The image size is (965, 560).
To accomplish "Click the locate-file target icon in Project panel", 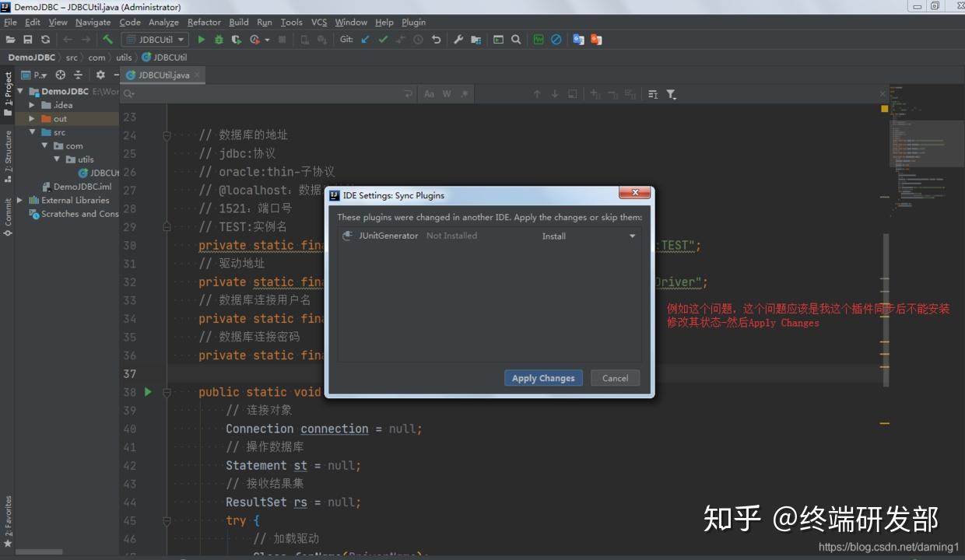I will [x=61, y=75].
